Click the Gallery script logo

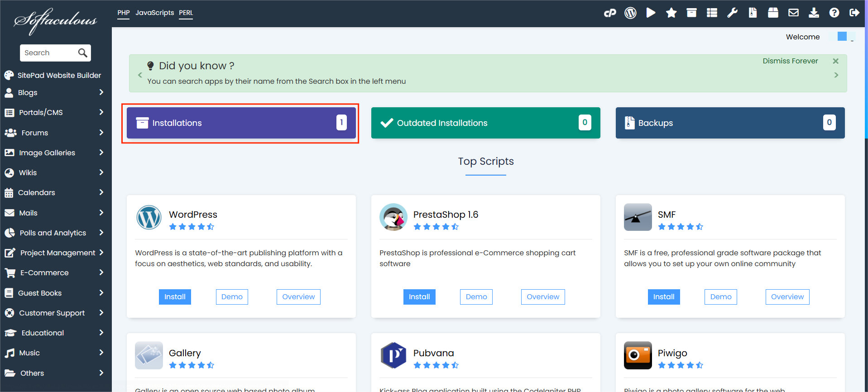(x=149, y=355)
